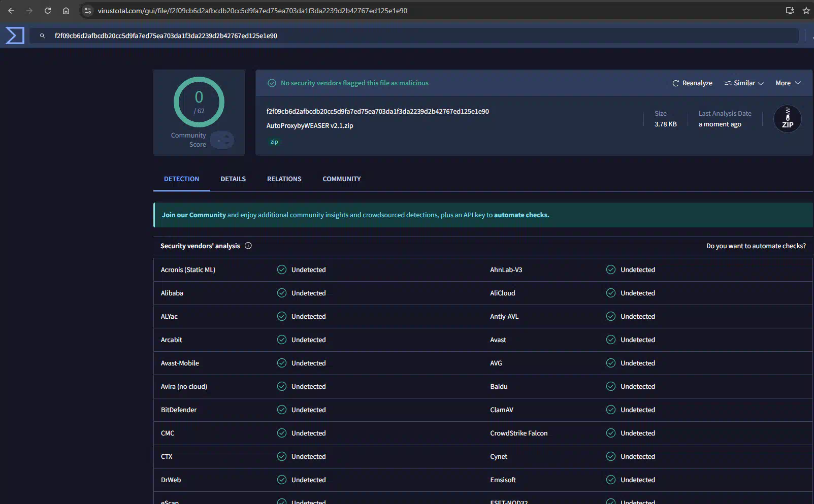
Task: Click the Last Analysis Date value
Action: coord(720,124)
